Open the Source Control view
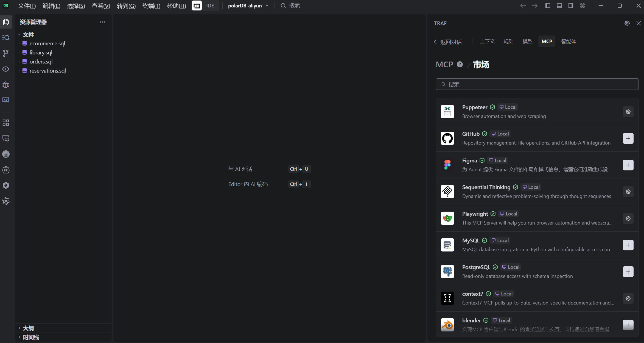Screen dimensions: 644x343 [x=6, y=53]
